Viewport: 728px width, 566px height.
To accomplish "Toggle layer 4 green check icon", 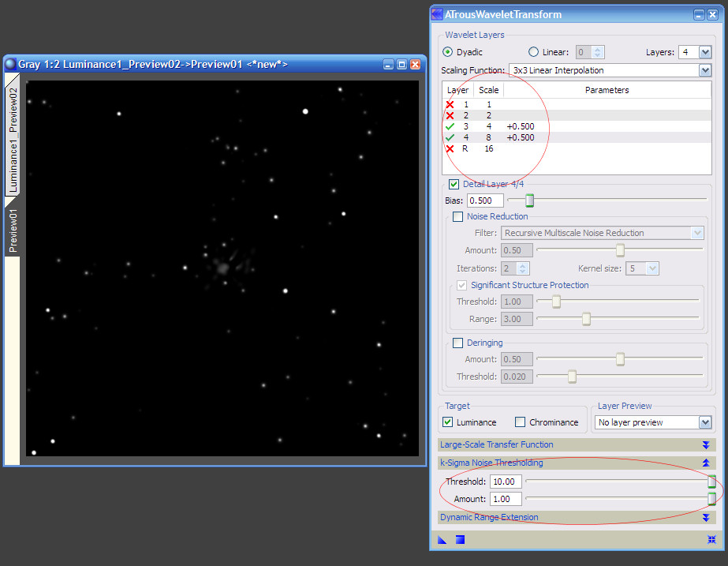I will pyautogui.click(x=450, y=137).
